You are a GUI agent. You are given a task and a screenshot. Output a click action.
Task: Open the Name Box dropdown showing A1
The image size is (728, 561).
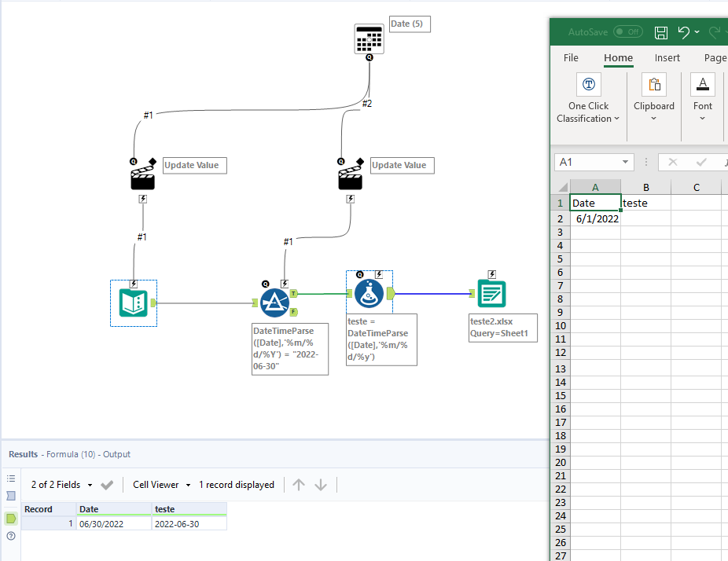[x=625, y=162]
